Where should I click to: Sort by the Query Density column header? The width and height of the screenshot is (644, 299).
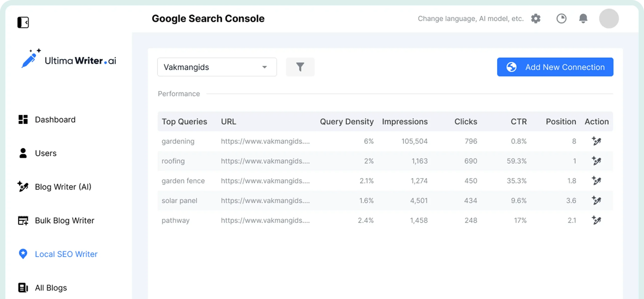[347, 121]
